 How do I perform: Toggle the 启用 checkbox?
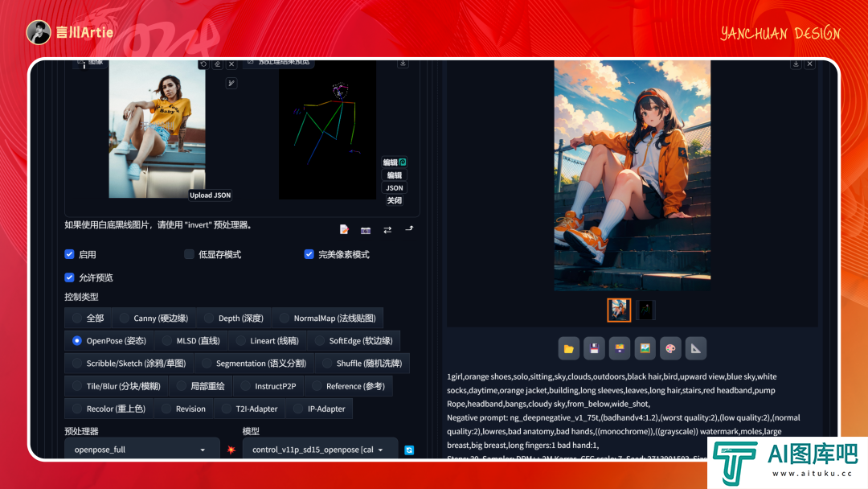click(x=69, y=254)
